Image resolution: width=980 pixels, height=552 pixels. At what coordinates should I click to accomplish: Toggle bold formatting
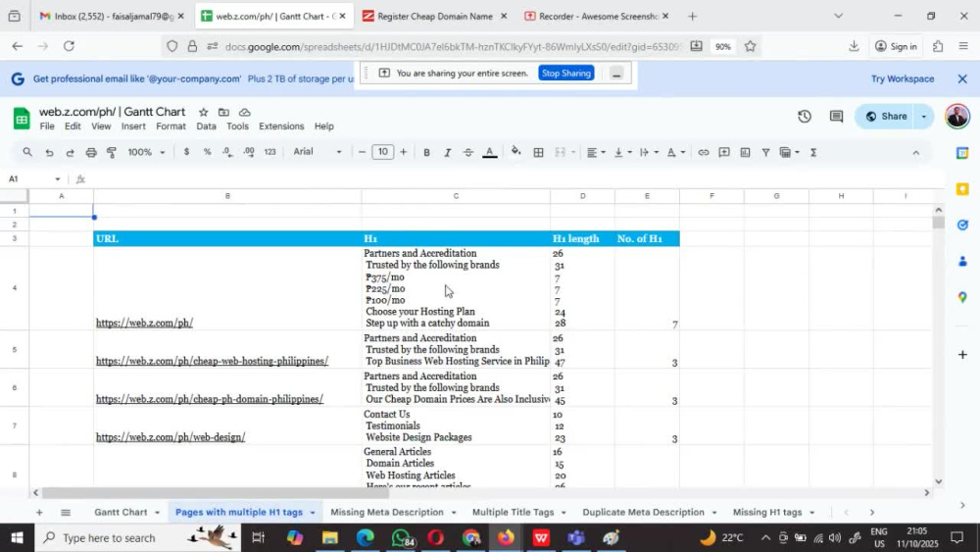(x=426, y=152)
